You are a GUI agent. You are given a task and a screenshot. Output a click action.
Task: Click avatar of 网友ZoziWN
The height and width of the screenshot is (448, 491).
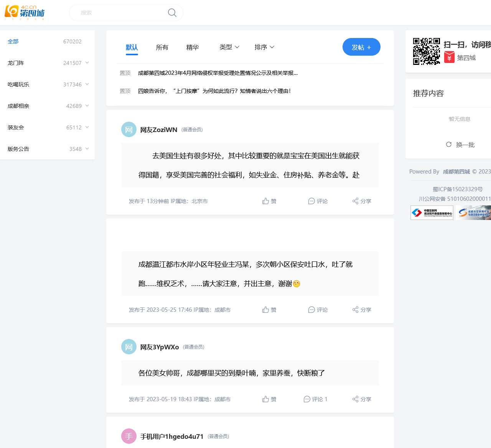(x=129, y=129)
